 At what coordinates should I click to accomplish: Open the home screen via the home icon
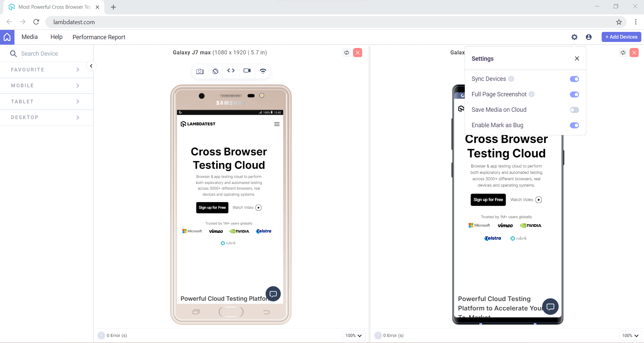pos(7,37)
